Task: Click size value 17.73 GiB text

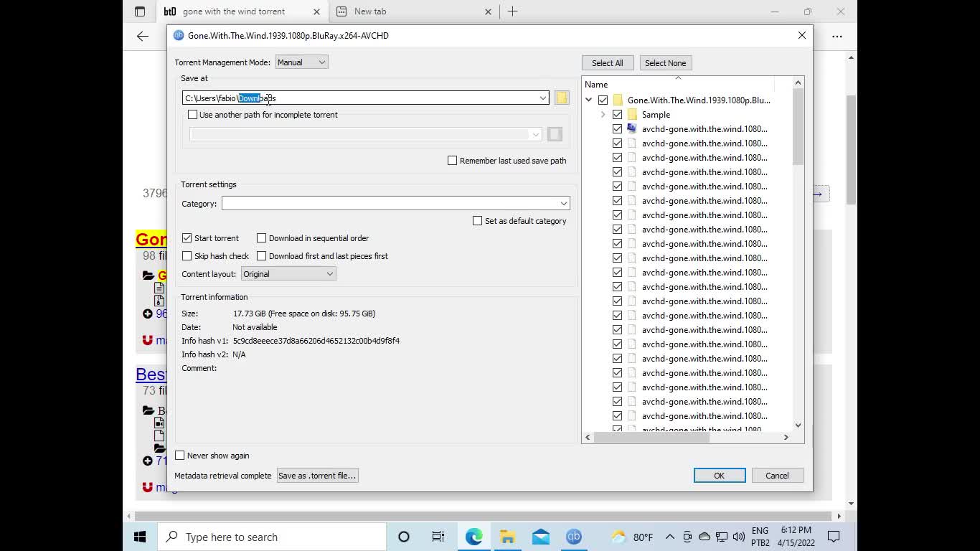Action: coord(304,314)
